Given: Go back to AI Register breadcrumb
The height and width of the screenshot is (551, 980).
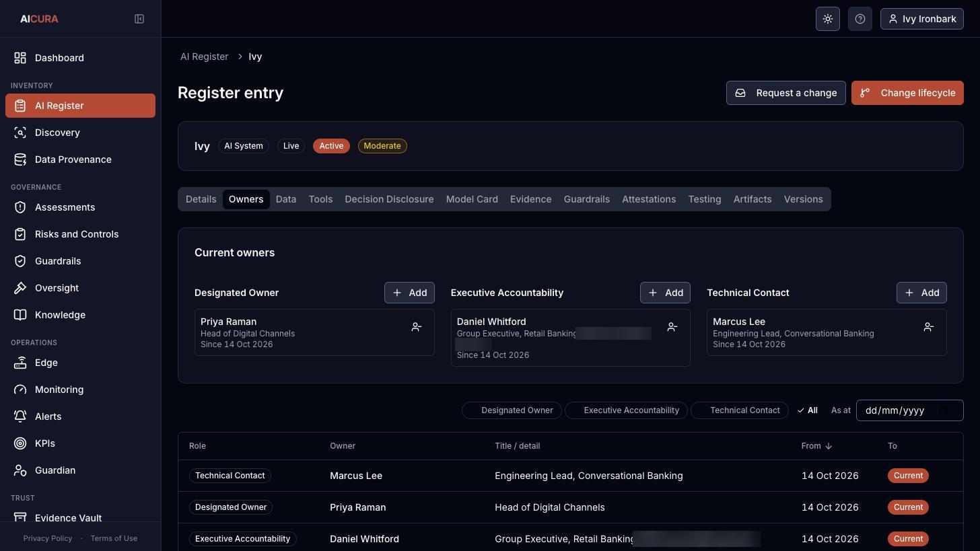Looking at the screenshot, I should click(204, 57).
